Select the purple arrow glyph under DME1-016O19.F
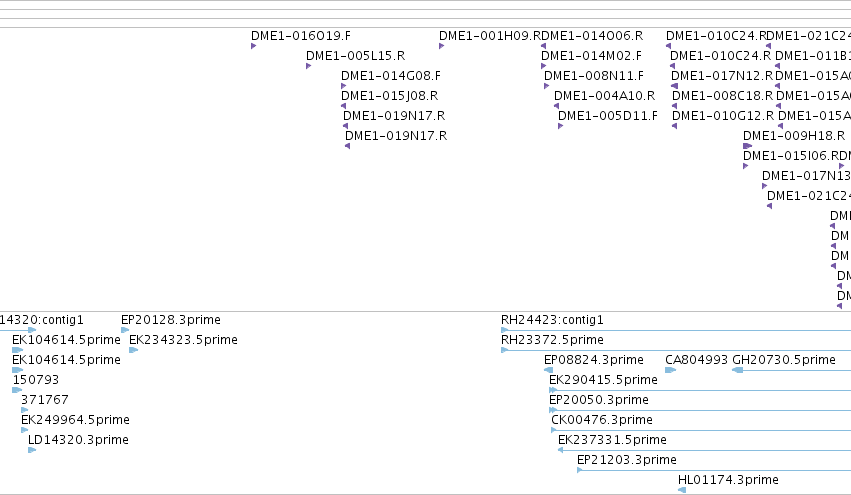 tap(253, 46)
